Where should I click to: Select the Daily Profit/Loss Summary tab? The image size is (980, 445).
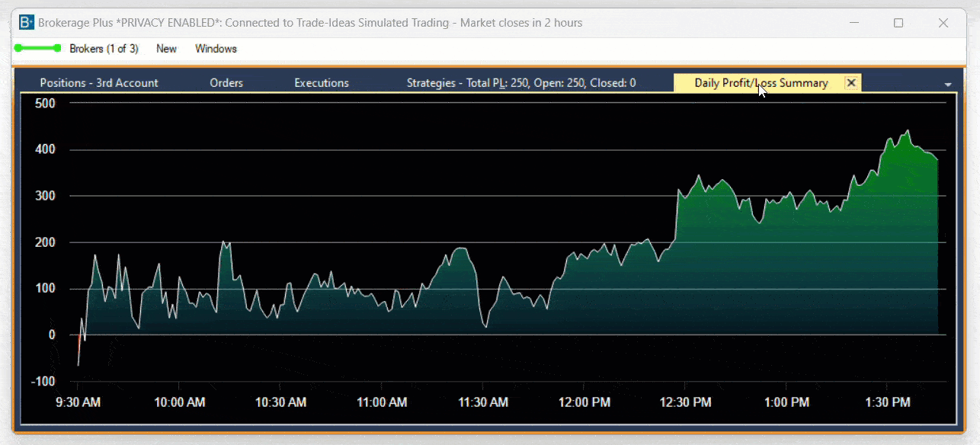tap(761, 83)
